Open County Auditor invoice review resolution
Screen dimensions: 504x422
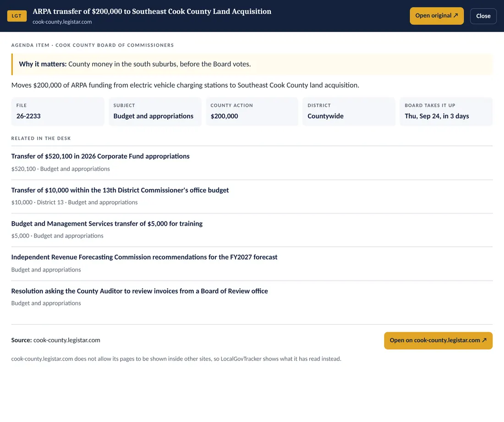click(x=139, y=291)
